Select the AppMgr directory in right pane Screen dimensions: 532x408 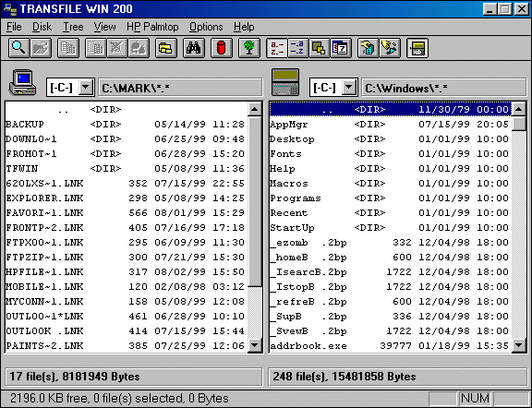tap(391, 124)
